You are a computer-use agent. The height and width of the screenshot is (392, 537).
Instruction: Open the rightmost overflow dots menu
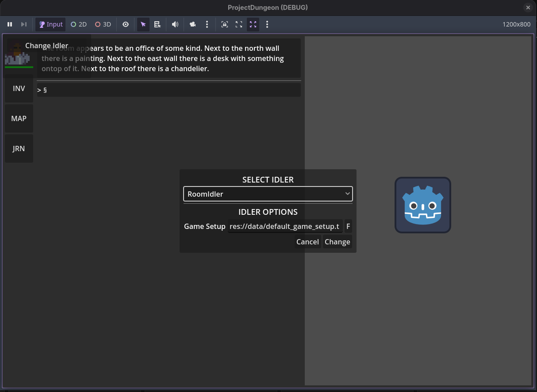tap(267, 24)
